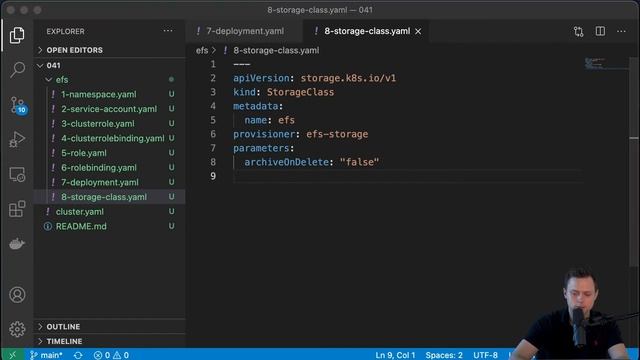
Task: Open the Manage gear settings icon
Action: [17, 329]
